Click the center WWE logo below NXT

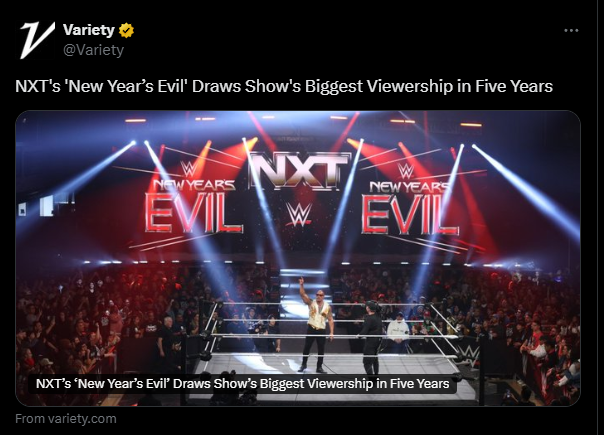[299, 214]
